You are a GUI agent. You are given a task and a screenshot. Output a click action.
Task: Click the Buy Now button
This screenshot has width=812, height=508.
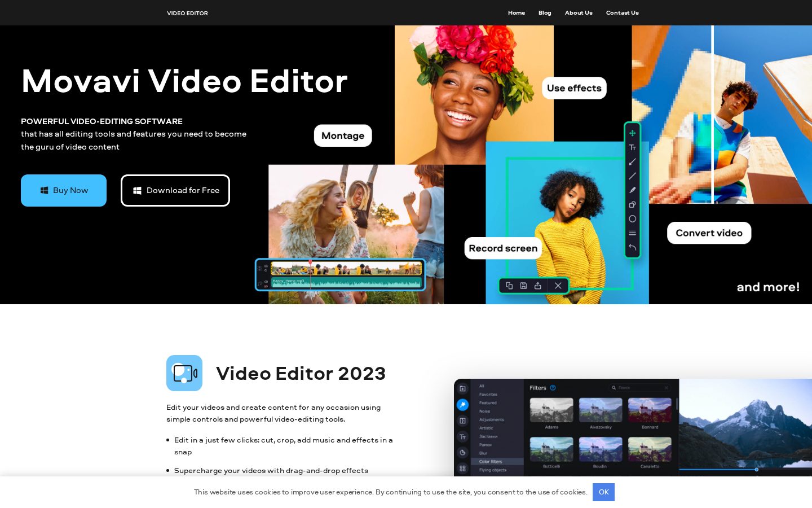pos(64,190)
